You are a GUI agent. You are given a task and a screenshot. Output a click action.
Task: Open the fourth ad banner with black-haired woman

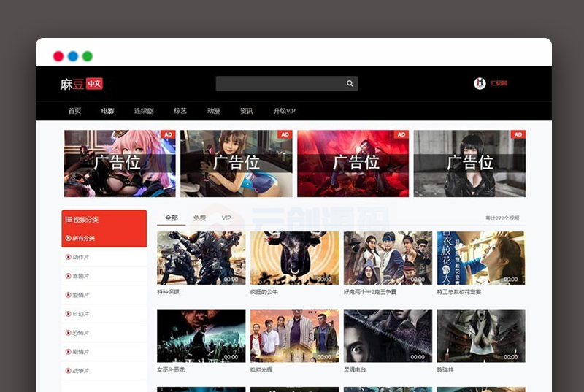click(x=469, y=164)
